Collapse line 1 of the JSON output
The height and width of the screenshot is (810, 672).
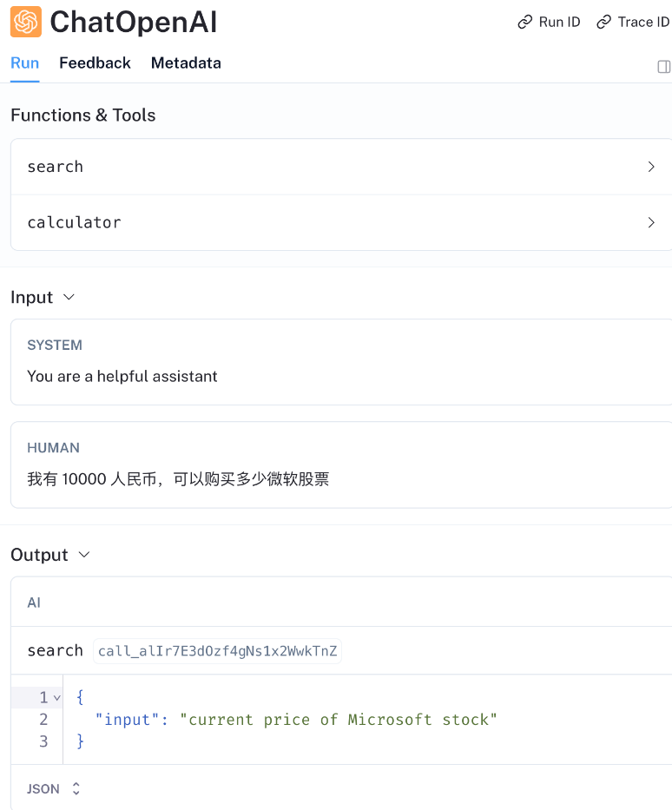(56, 697)
